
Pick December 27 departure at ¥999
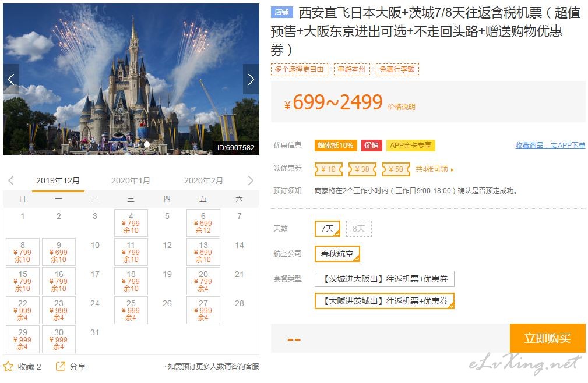203,310
